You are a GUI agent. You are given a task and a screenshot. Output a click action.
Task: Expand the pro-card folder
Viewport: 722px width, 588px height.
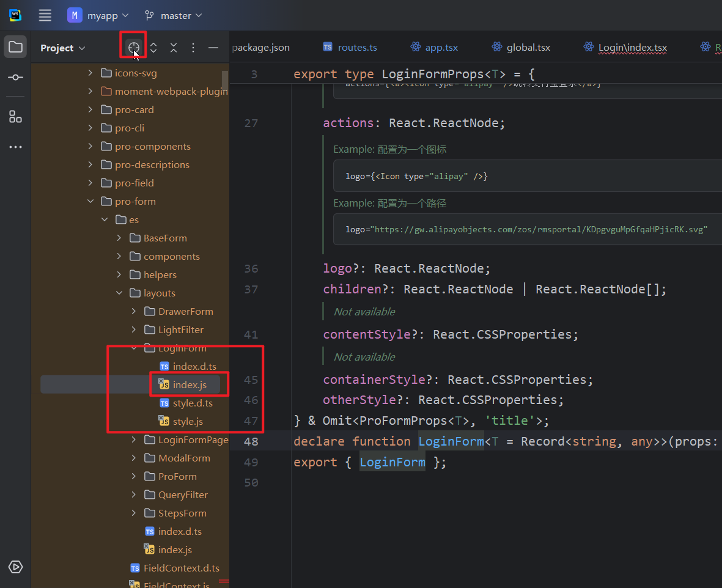(x=90, y=109)
